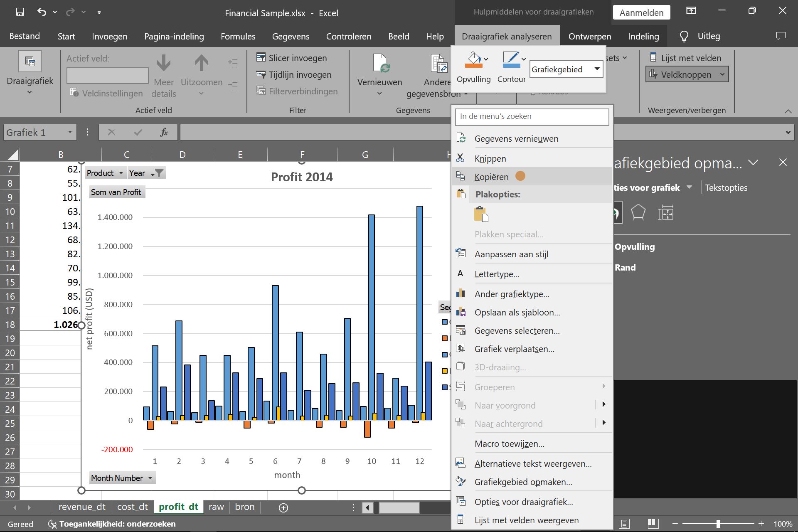Viewport: 798px width, 532px height.
Task: Click the ribbon display options icon
Action: 691,11
